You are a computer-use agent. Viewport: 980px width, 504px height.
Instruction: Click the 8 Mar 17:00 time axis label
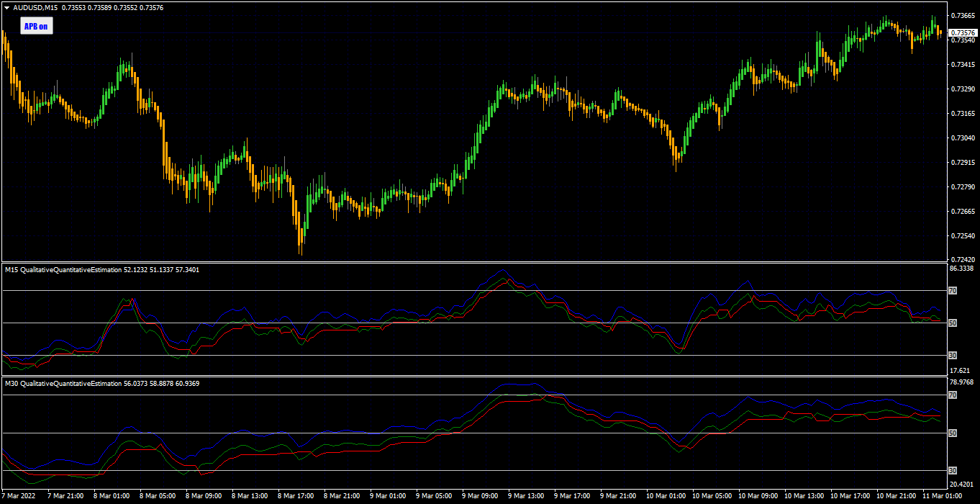[x=296, y=496]
